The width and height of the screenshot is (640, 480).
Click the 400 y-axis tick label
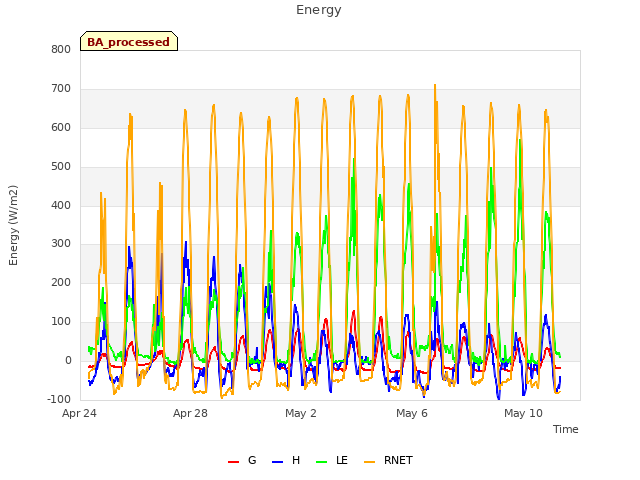61,205
